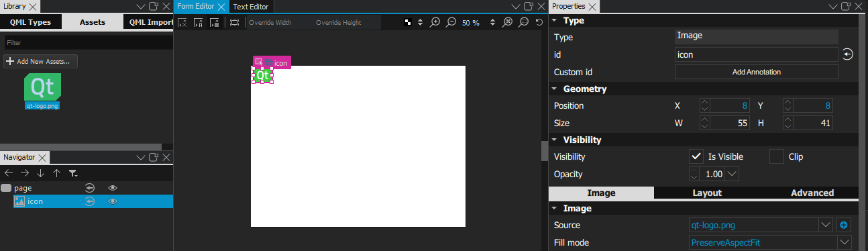868x251 pixels.
Task: Click the Add Annotation button
Action: click(x=757, y=72)
